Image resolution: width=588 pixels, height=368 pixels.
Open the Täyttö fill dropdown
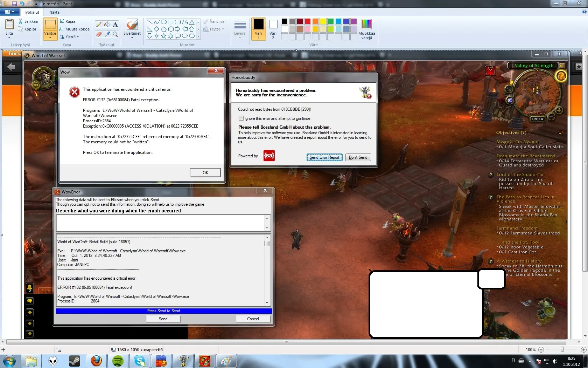click(x=213, y=29)
